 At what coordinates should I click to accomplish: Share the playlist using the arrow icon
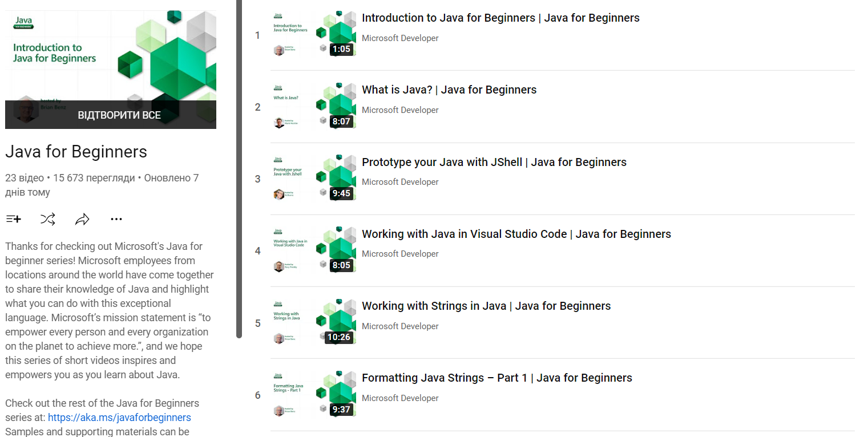82,219
